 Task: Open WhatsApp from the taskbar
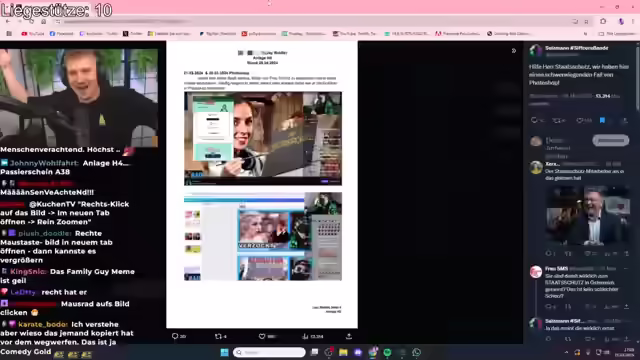point(416,352)
